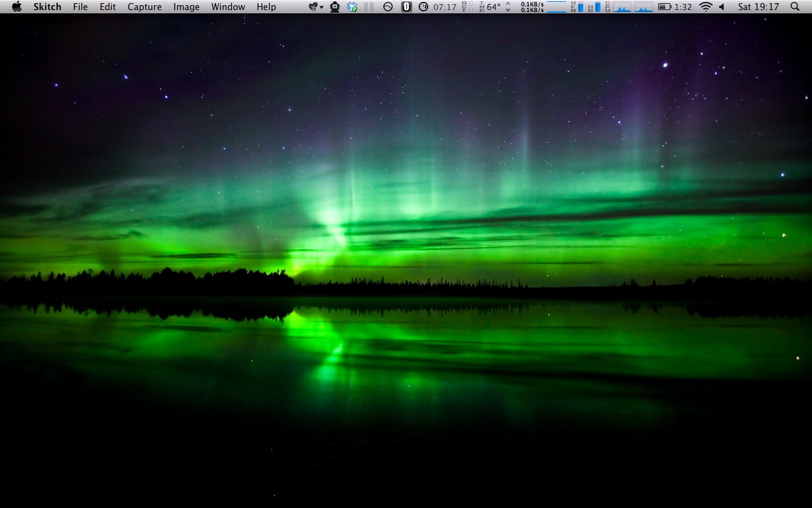This screenshot has width=812, height=508.
Task: Click the up/down arrows network icon
Action: click(x=508, y=7)
